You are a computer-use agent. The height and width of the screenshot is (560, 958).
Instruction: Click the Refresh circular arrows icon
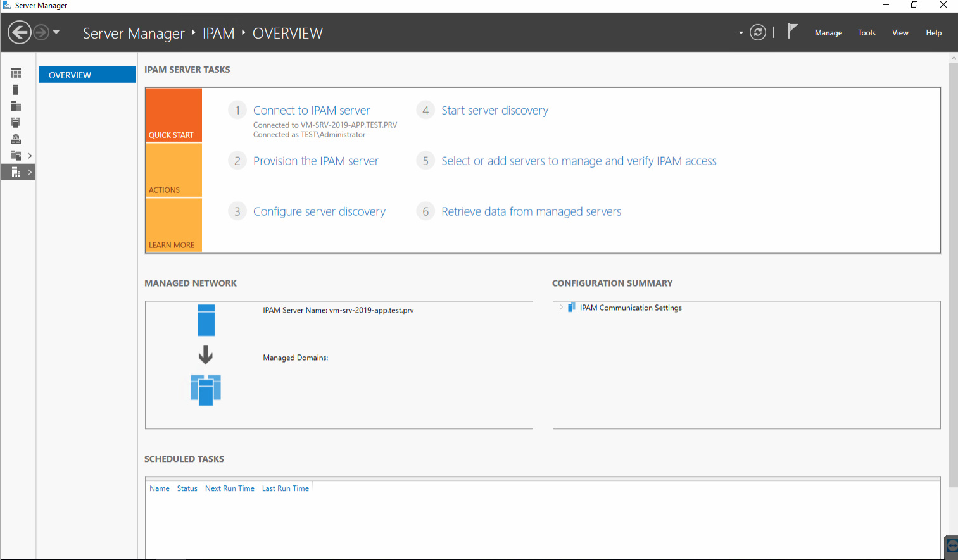pos(758,32)
